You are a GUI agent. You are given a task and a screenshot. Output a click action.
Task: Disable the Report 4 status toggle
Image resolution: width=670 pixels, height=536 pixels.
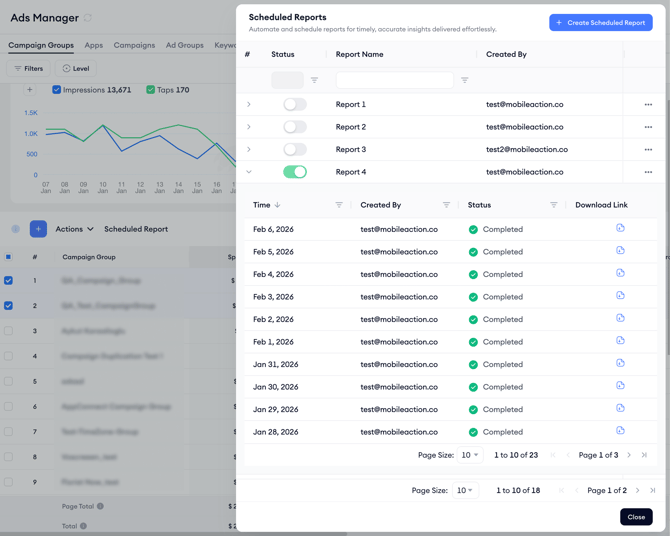point(295,172)
